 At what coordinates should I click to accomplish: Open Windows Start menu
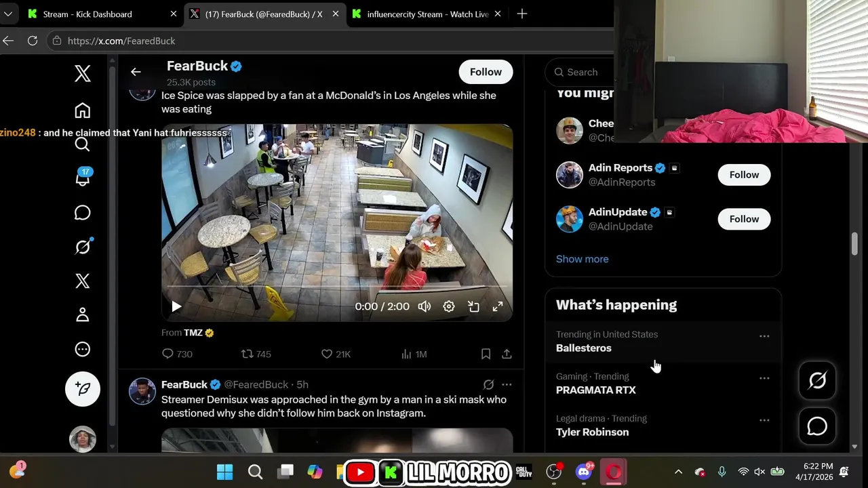225,472
